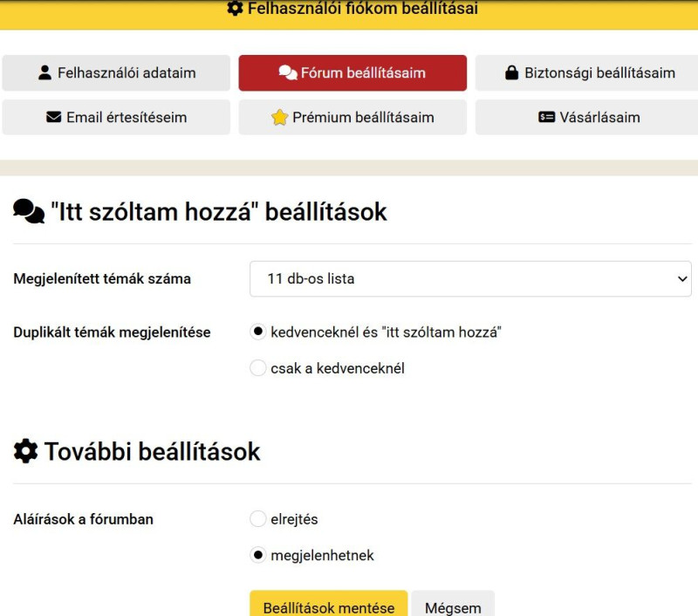The height and width of the screenshot is (616, 698).
Task: Select "csak a kedvenceknél" radio option
Action: pos(257,368)
